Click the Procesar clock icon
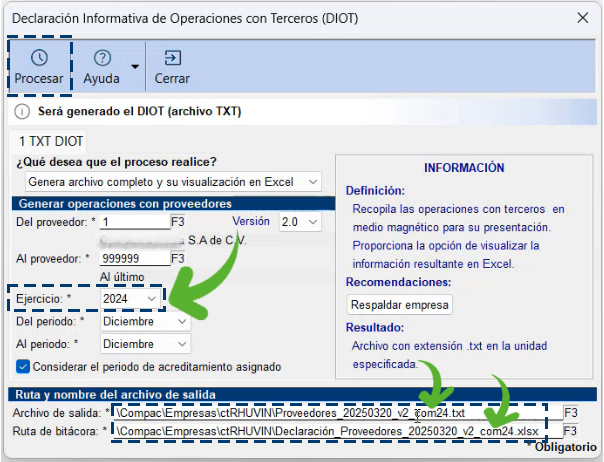This screenshot has width=604, height=462. [x=39, y=58]
